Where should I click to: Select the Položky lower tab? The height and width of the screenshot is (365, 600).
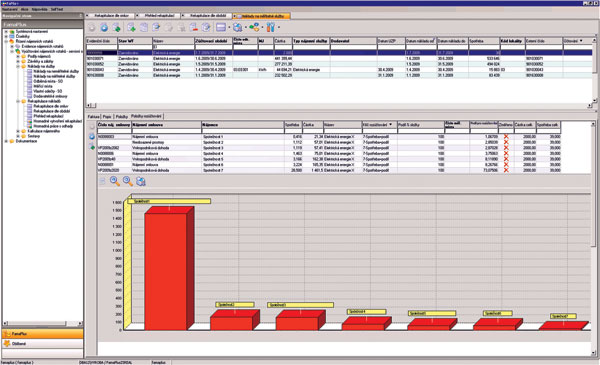pos(122,116)
